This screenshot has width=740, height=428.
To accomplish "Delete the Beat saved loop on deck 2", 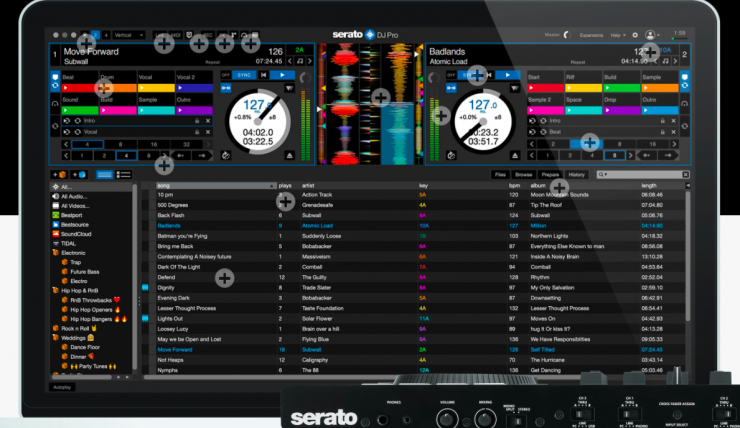I will pyautogui.click(x=673, y=132).
